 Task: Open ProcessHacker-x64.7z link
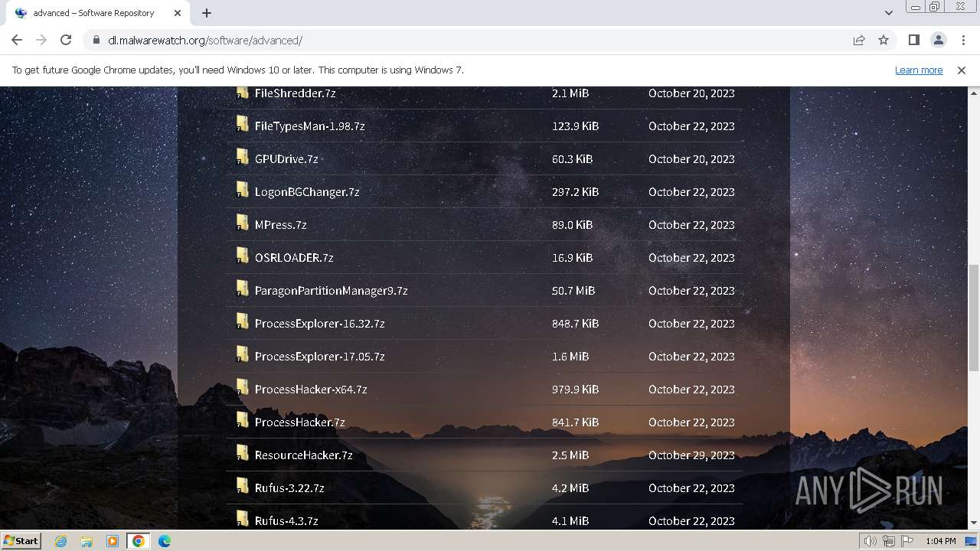click(x=311, y=390)
